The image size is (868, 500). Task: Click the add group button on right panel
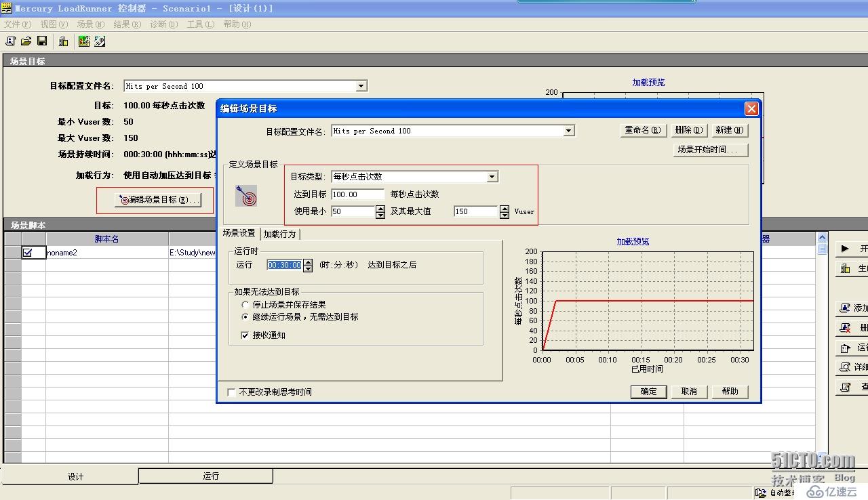coord(852,308)
